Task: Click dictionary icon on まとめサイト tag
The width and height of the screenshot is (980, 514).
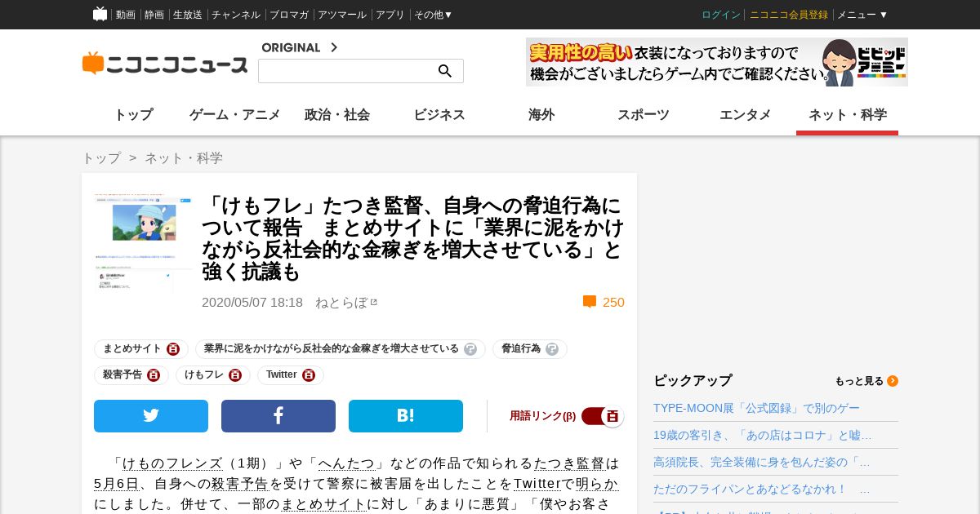Action: coord(173,349)
